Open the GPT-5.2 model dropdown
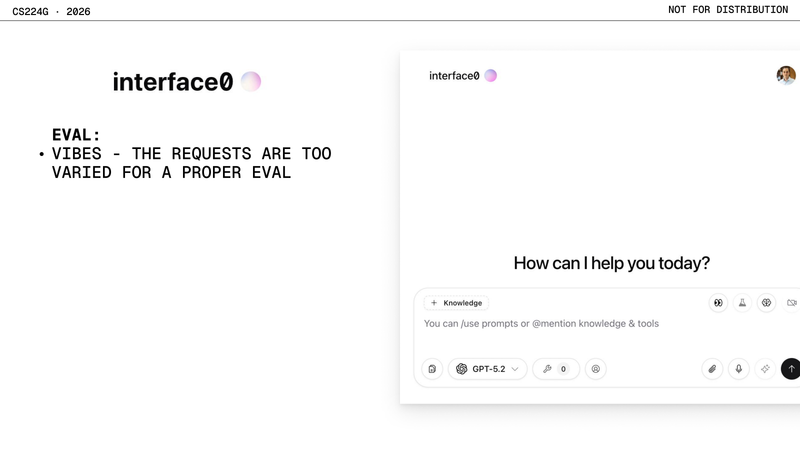800x450 pixels. pos(488,369)
